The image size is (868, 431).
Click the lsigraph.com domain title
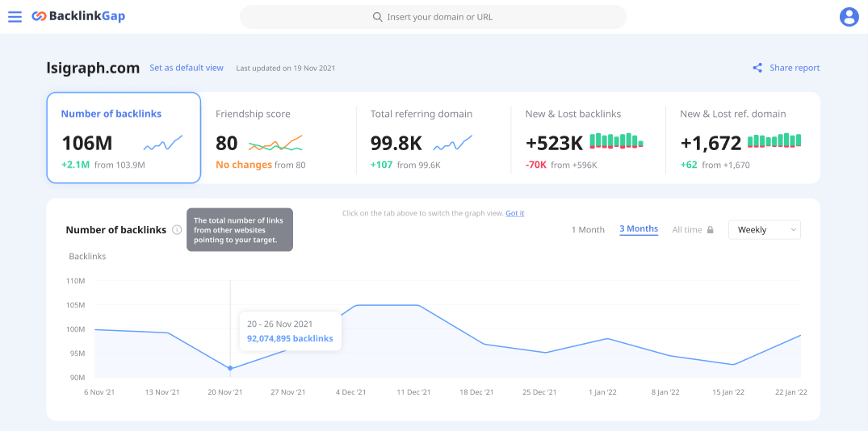click(93, 68)
